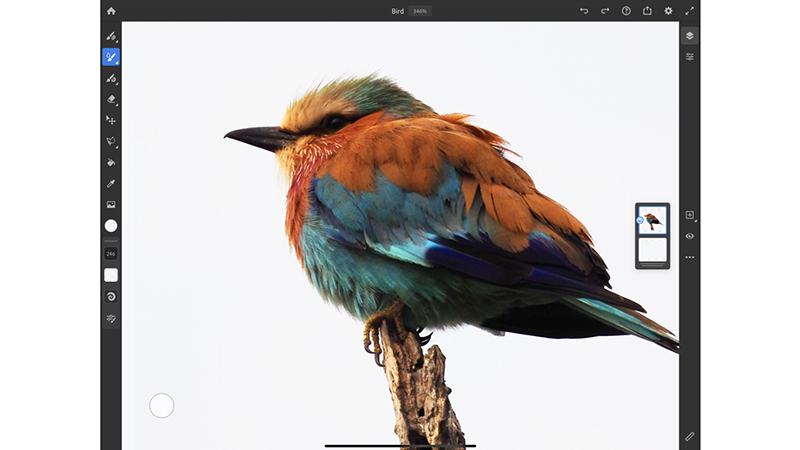Select the Vector Brush tool
The height and width of the screenshot is (450, 800).
(x=111, y=78)
